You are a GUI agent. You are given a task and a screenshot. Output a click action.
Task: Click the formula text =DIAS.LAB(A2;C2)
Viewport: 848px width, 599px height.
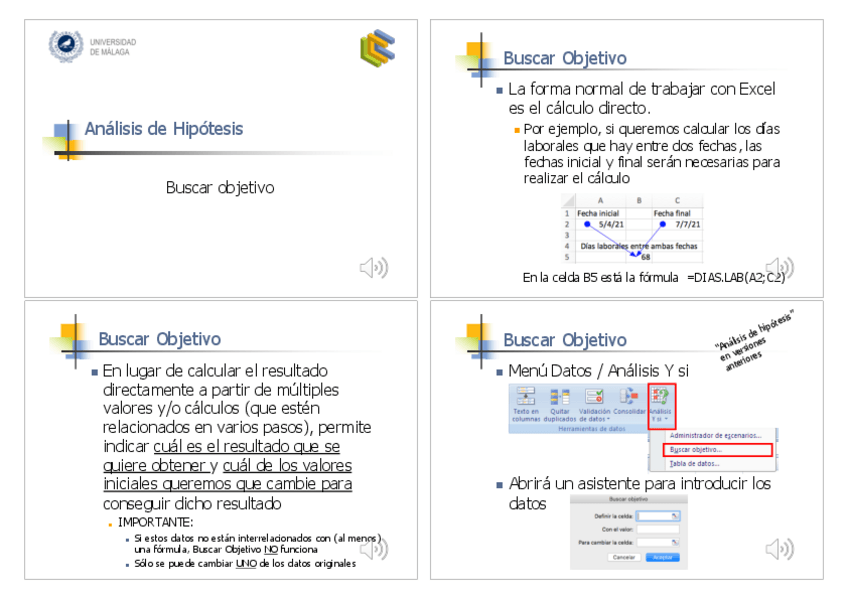click(x=736, y=277)
